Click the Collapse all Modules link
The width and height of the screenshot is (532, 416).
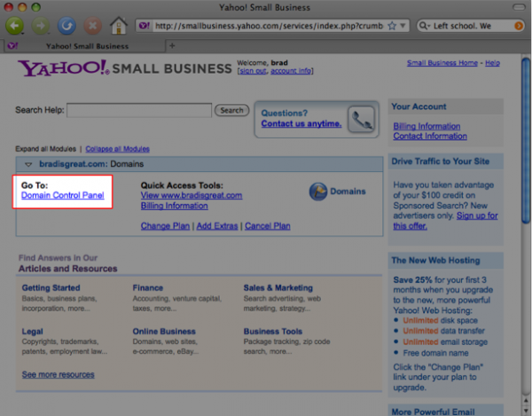pyautogui.click(x=117, y=149)
